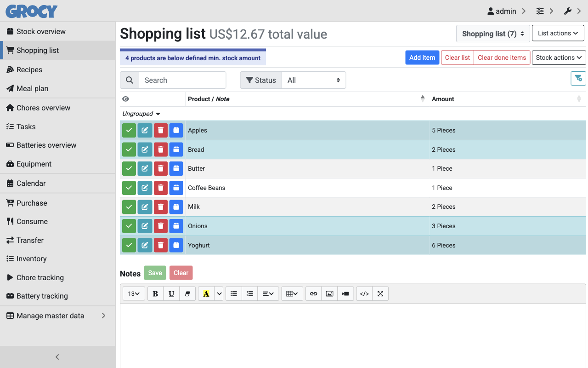The image size is (588, 368).
Task: Add Milk to stock with blue icon
Action: click(x=176, y=207)
